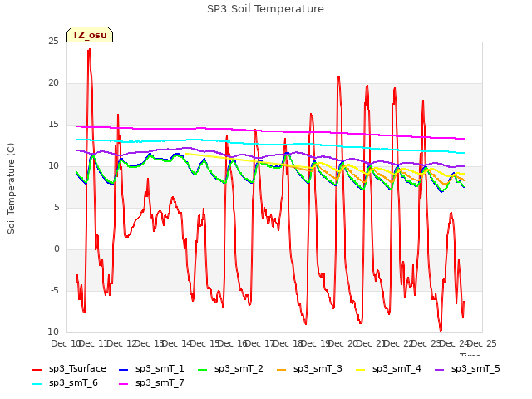Click the red sp3_Tsurface legend swatch
Image resolution: width=532 pixels, height=399 pixels.
click(37, 369)
